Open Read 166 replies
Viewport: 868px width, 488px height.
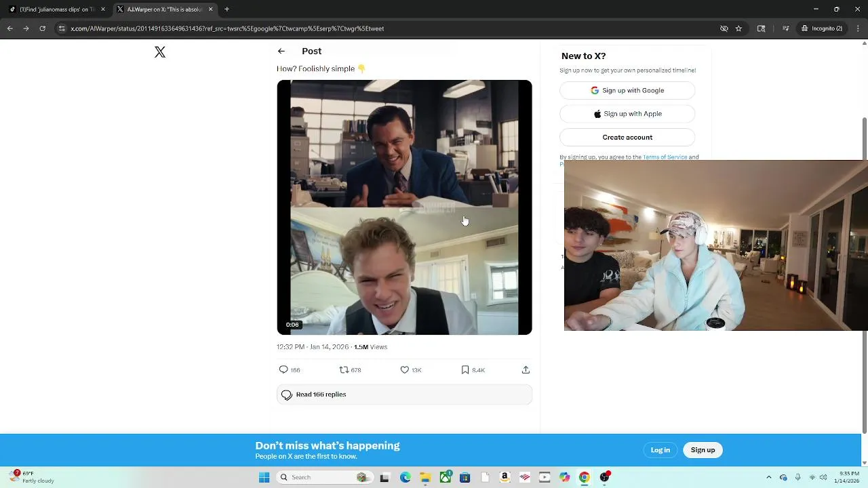404,394
